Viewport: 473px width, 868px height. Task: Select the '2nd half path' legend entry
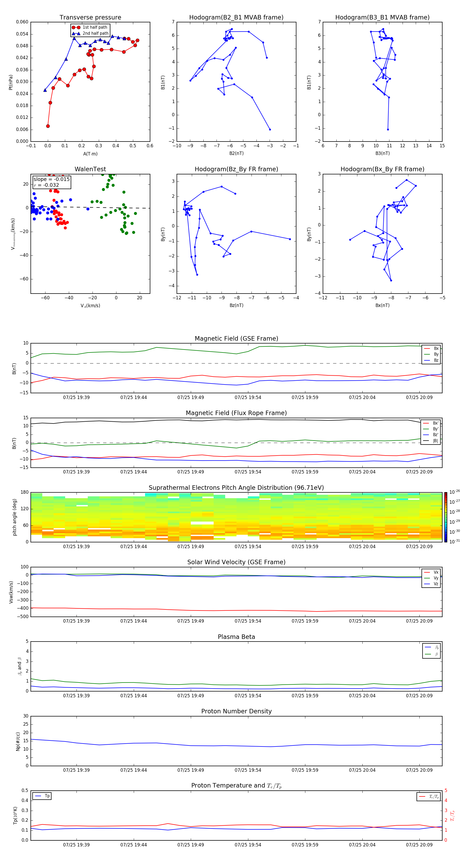[90, 33]
